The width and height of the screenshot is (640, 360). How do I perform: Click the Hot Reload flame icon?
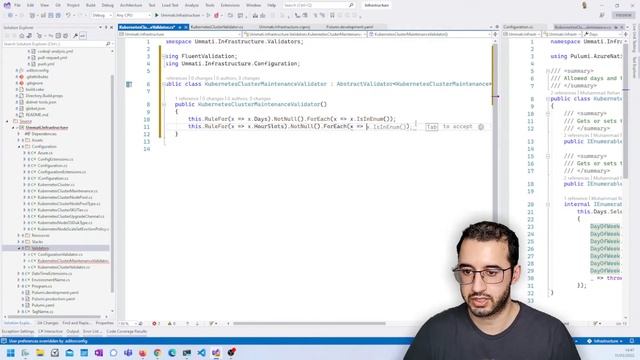216,15
